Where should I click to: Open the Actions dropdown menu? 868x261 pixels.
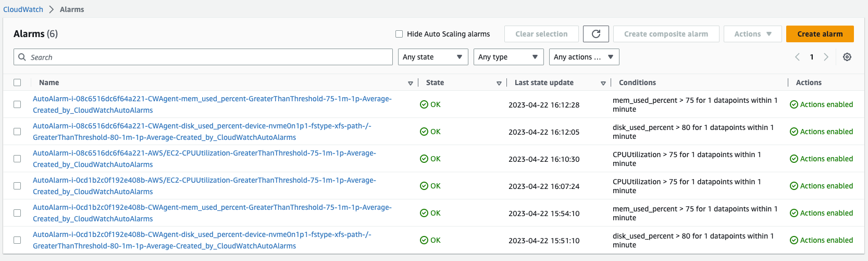(x=752, y=34)
